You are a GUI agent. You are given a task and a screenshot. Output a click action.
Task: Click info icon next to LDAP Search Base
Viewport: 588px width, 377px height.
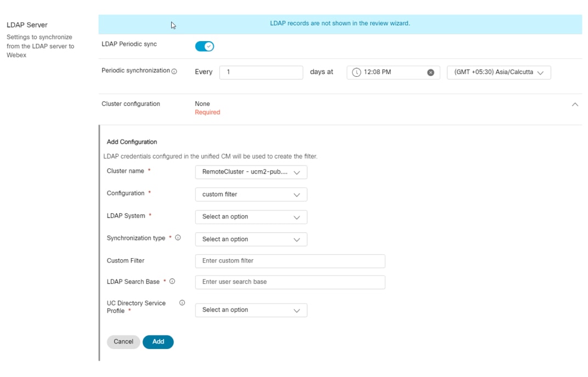172,282
